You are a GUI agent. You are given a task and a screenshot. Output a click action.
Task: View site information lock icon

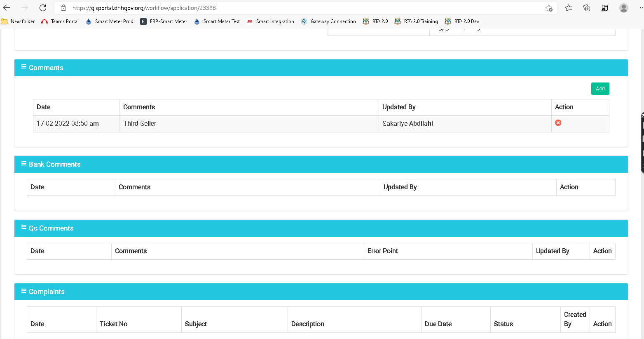[63, 8]
